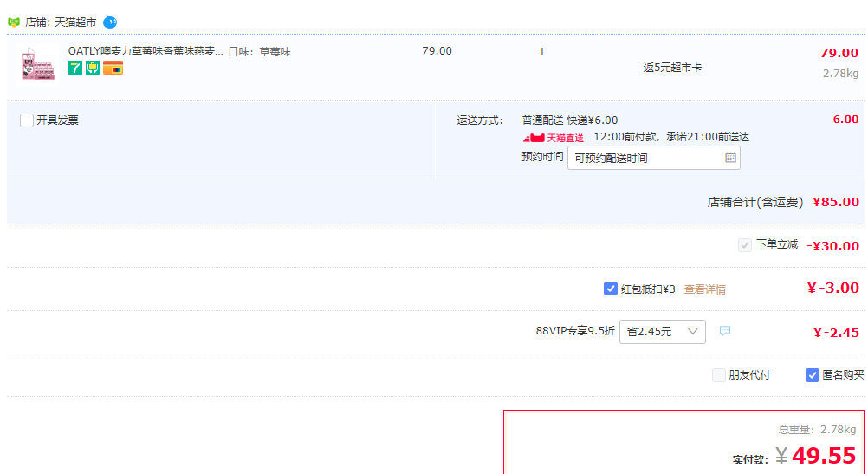868x474 pixels.
Task: Open the blue Wangwang chat icon
Action: click(110, 23)
